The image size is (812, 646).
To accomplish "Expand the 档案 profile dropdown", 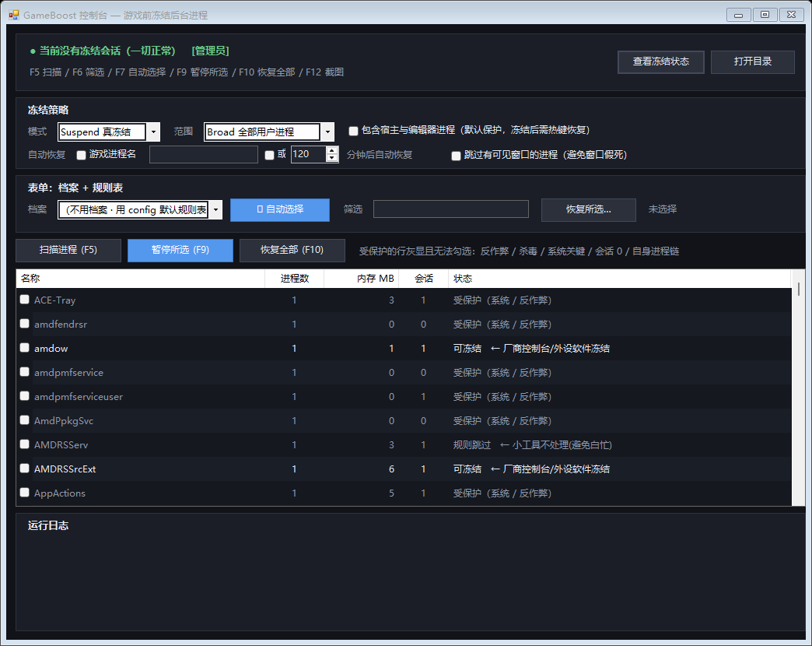I will [215, 210].
